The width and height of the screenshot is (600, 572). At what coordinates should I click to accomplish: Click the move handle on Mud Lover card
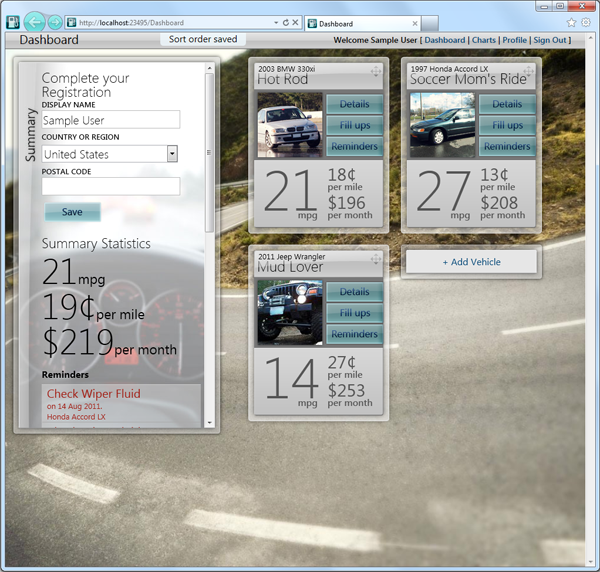click(x=376, y=259)
